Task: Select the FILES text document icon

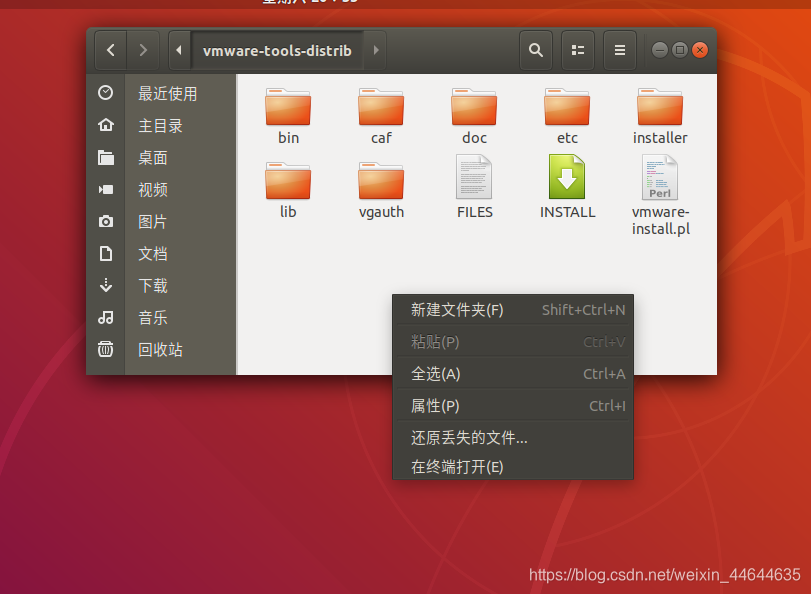Action: tap(474, 177)
